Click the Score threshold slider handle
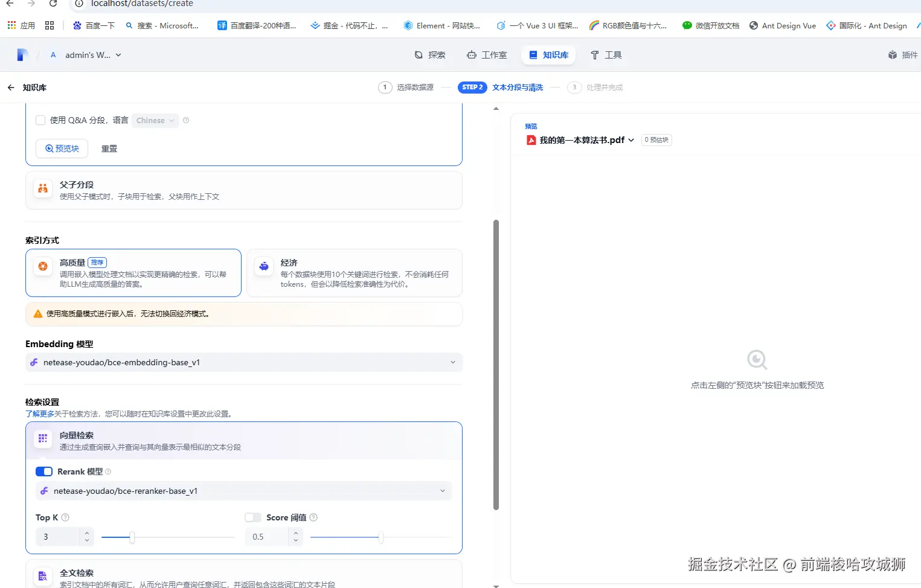 coord(380,537)
